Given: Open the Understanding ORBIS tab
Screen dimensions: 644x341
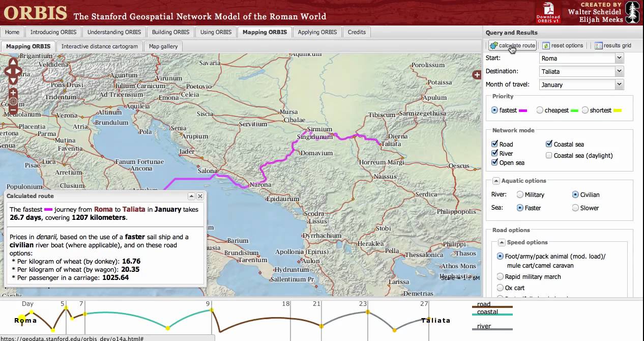Looking at the screenshot, I should 114,32.
